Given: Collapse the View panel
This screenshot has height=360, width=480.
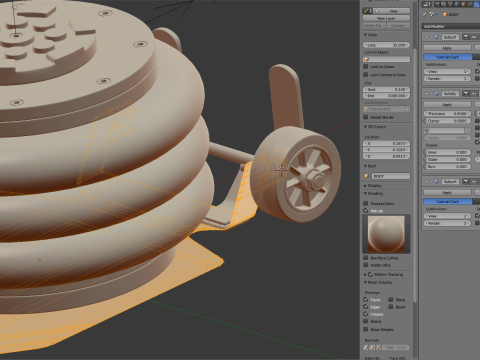Looking at the screenshot, I should click(365, 35).
